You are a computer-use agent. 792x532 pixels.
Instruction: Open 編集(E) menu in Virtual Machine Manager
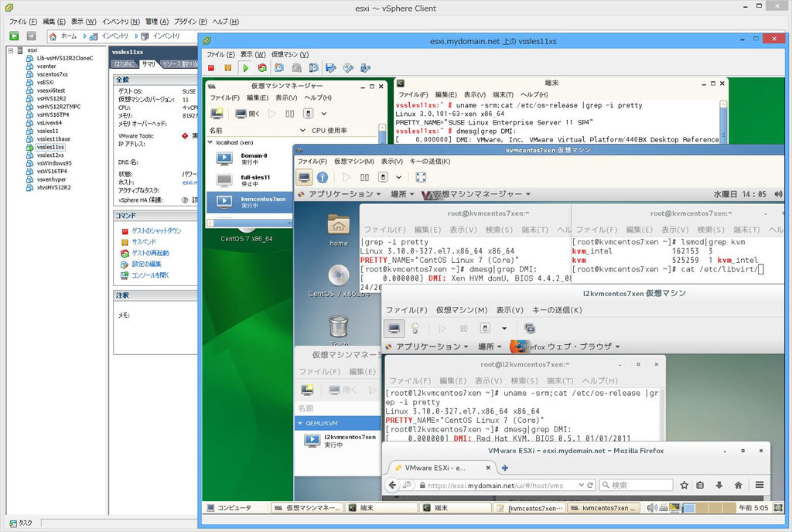click(258, 98)
